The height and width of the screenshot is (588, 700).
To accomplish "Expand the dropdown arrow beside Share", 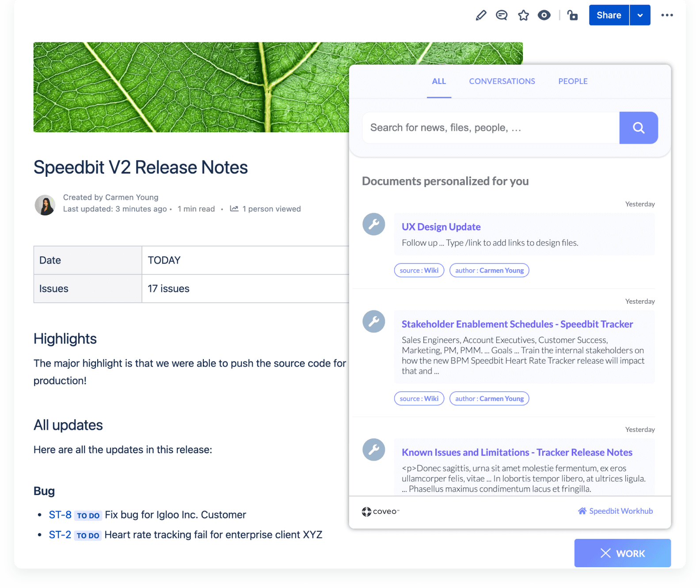I will click(x=640, y=15).
